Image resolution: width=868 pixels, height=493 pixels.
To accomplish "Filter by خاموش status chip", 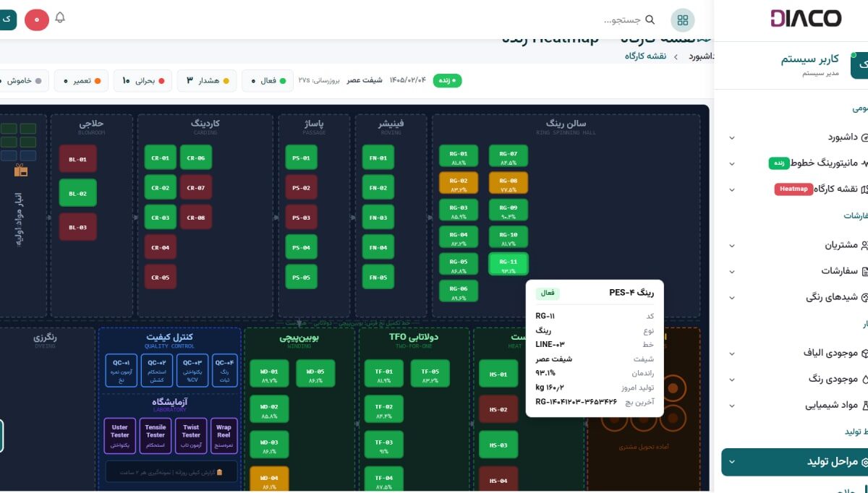I will (23, 81).
